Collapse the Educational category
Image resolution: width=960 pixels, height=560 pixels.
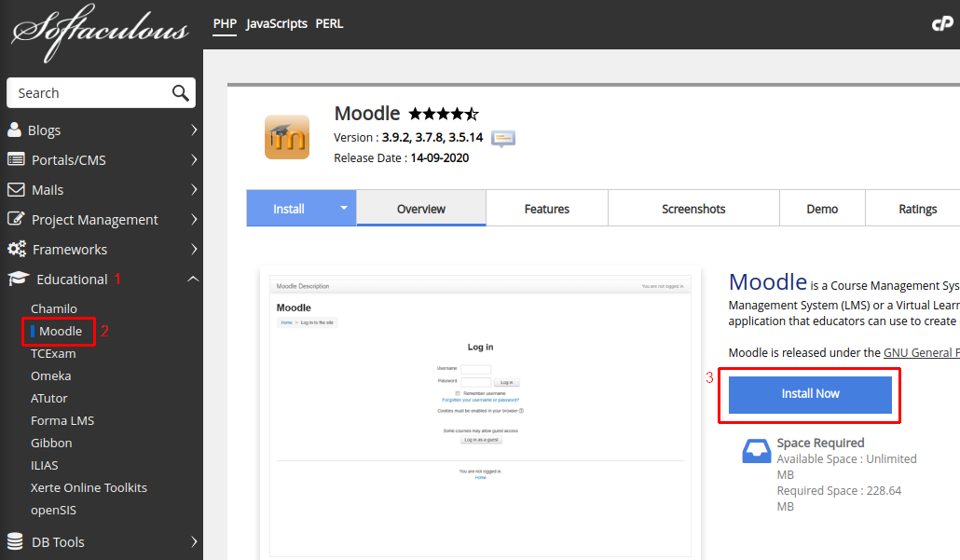pos(193,280)
